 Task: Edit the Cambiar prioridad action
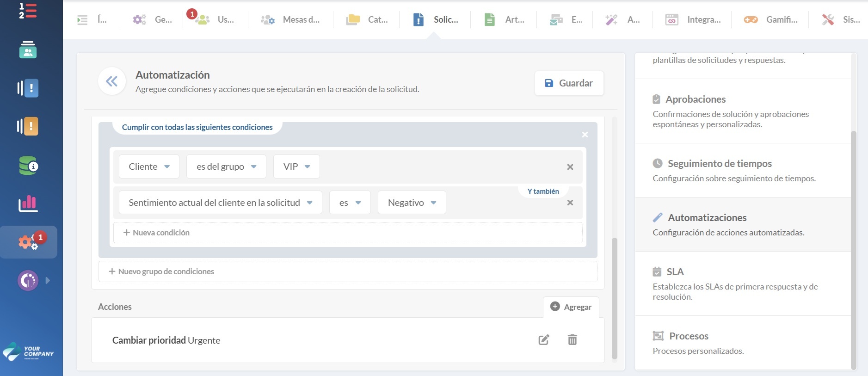(544, 340)
